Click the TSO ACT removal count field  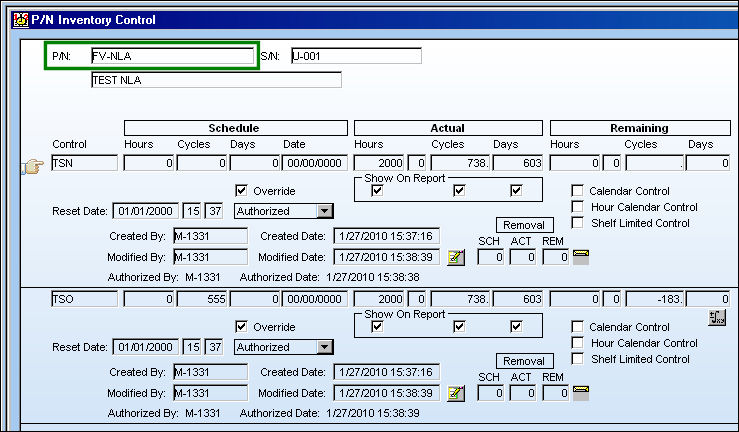tap(523, 393)
